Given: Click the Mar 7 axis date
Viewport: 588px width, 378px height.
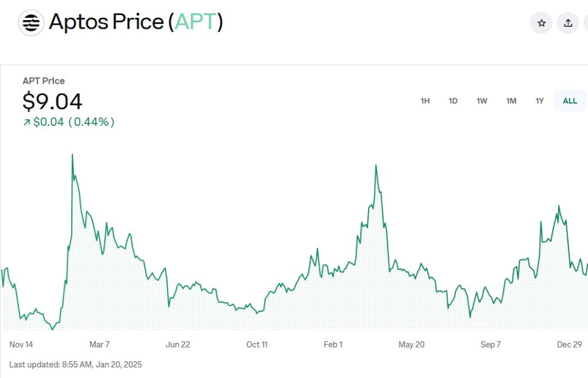Looking at the screenshot, I should pos(99,344).
